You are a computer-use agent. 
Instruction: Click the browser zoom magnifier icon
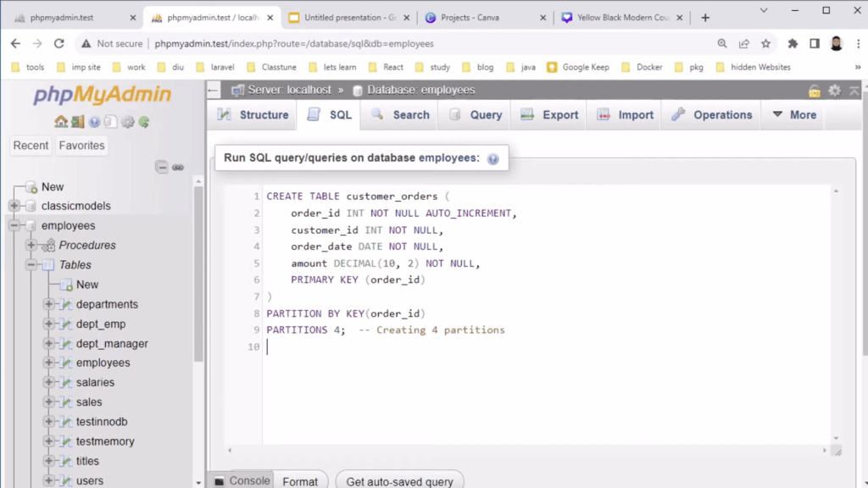tap(722, 44)
